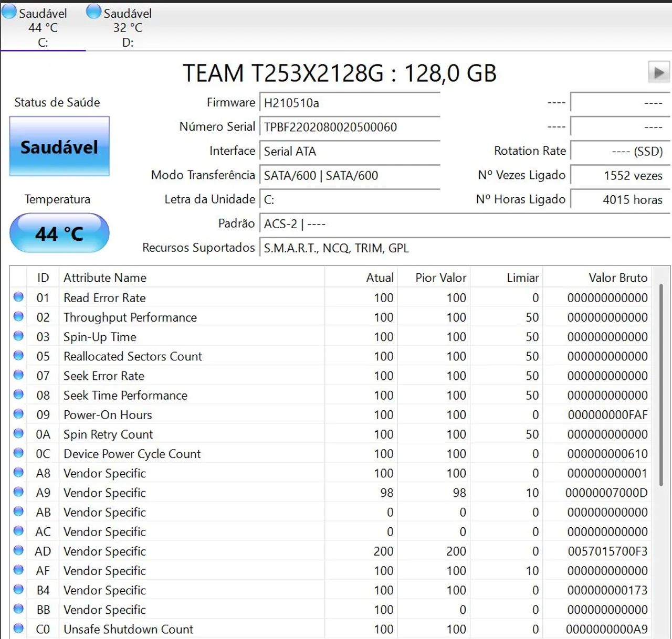
Task: Select the status orb next to Spin-Up Time
Action: point(18,336)
